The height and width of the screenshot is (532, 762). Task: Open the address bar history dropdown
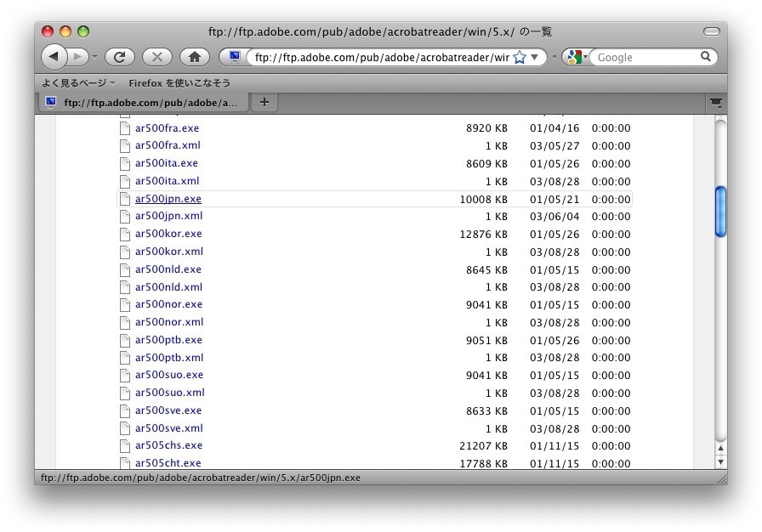[535, 57]
